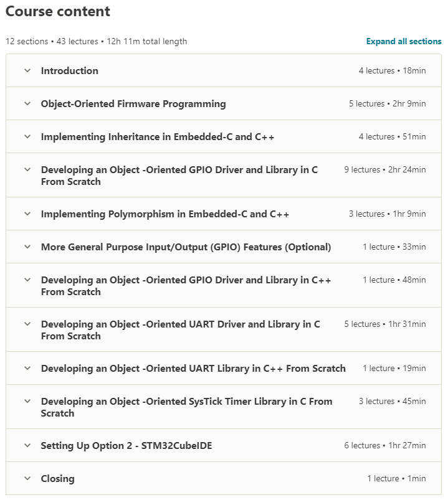The height and width of the screenshot is (500, 448).
Task: Expand GPIO Driver in C section chevron
Action: (x=27, y=169)
